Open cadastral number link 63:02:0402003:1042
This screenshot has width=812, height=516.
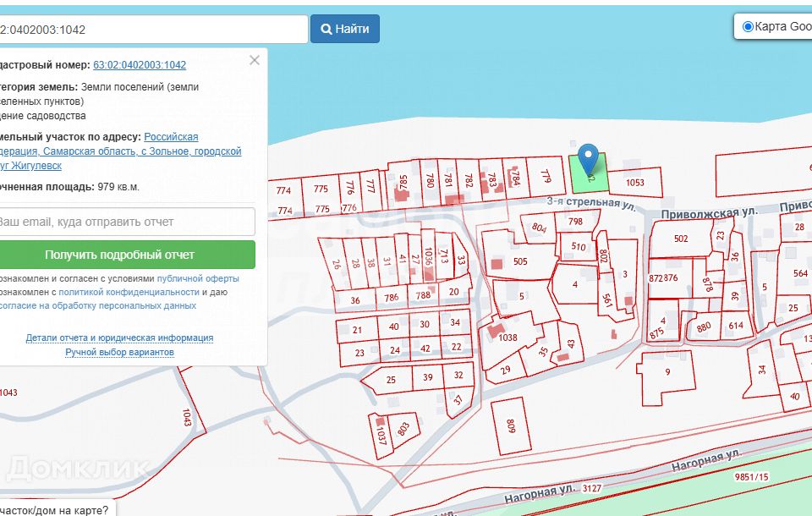[x=140, y=65]
